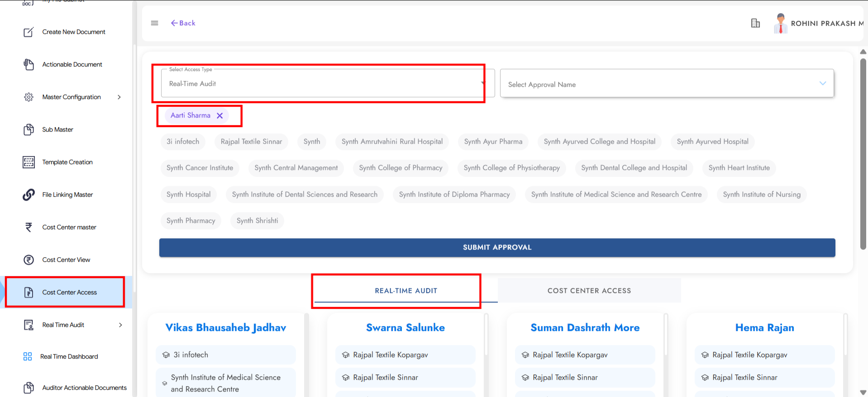Screen dimensions: 868x397
Task: Click the hamburger menu icon
Action: click(154, 23)
